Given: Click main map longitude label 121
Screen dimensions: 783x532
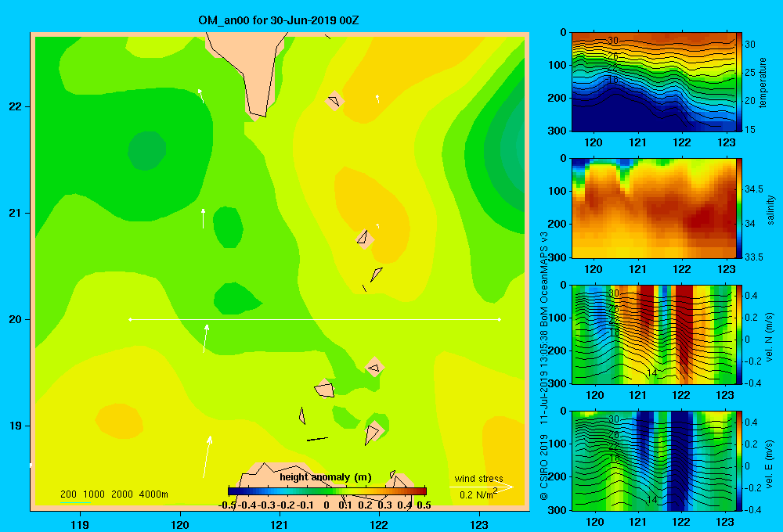Looking at the screenshot, I should pos(280,524).
